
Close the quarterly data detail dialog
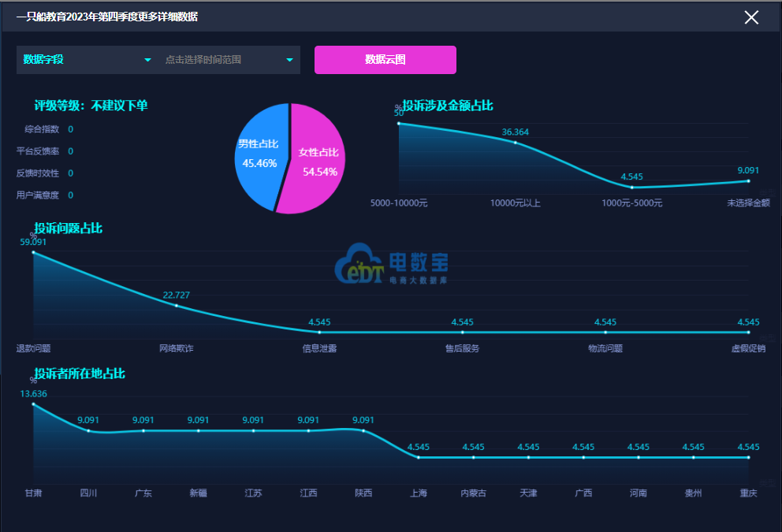(x=751, y=17)
